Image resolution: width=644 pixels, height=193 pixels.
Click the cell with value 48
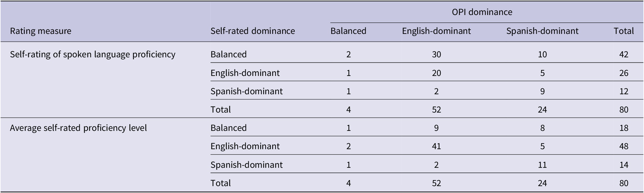[624, 146]
